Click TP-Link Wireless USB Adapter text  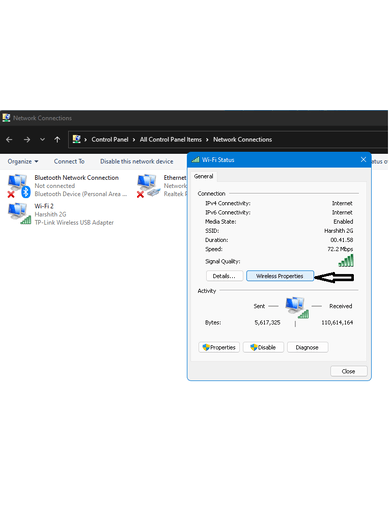(74, 222)
